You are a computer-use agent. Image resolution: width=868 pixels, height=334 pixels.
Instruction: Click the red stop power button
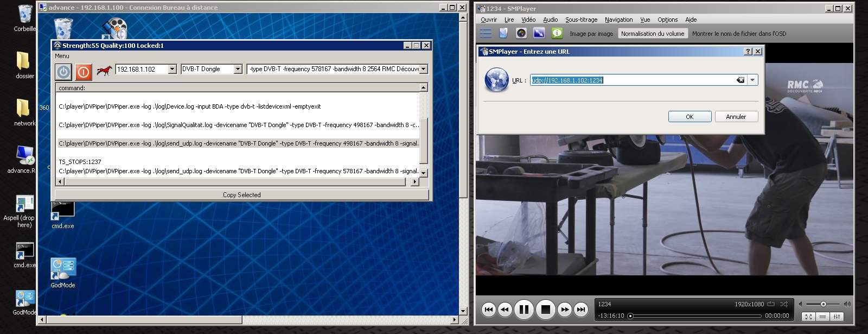(x=84, y=72)
